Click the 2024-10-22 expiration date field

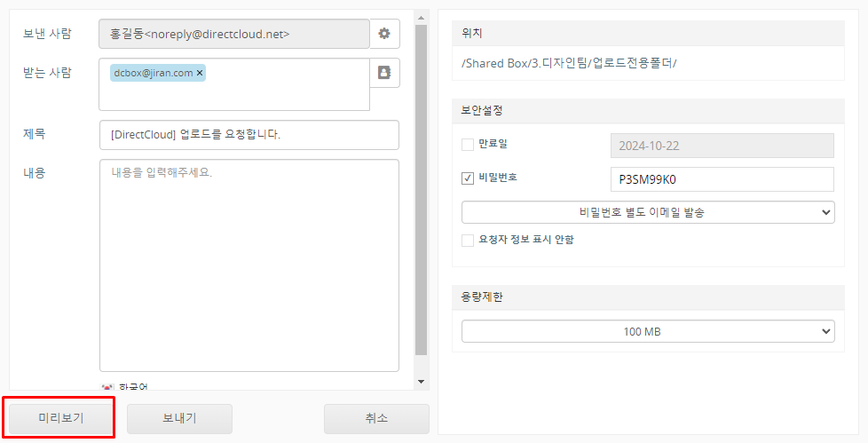tap(722, 145)
